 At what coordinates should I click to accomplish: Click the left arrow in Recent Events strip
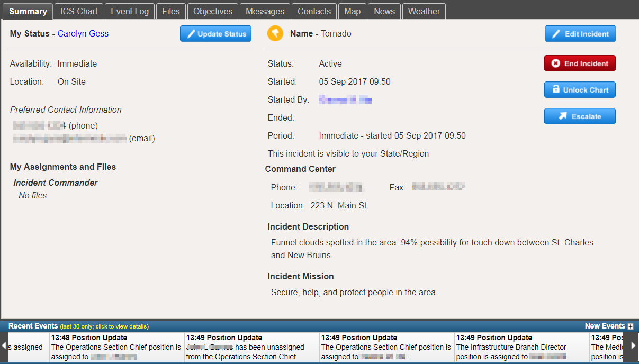pos(5,345)
